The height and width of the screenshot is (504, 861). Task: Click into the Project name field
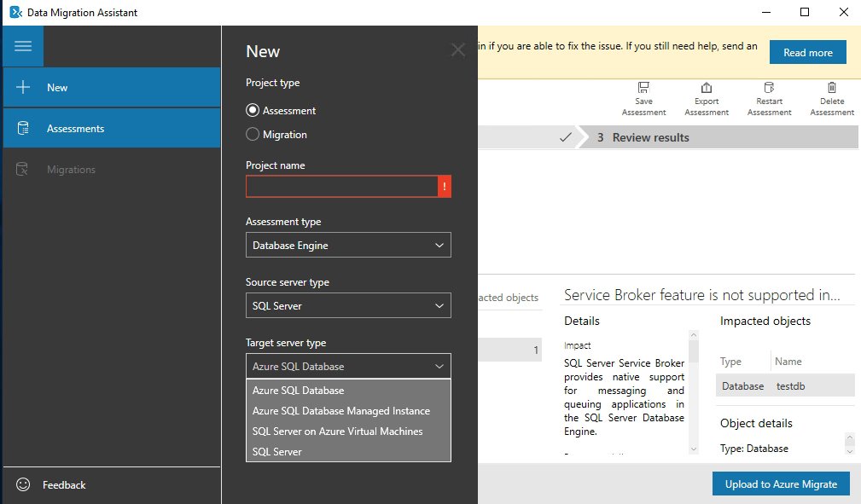341,186
